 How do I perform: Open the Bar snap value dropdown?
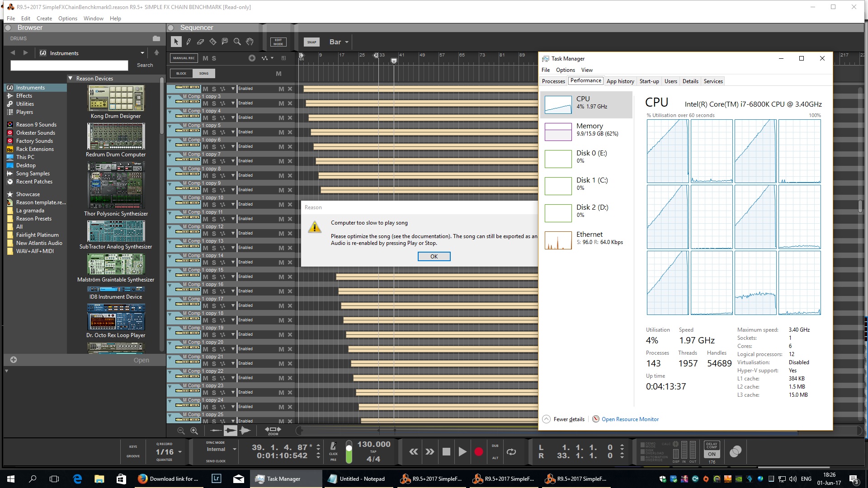[339, 42]
